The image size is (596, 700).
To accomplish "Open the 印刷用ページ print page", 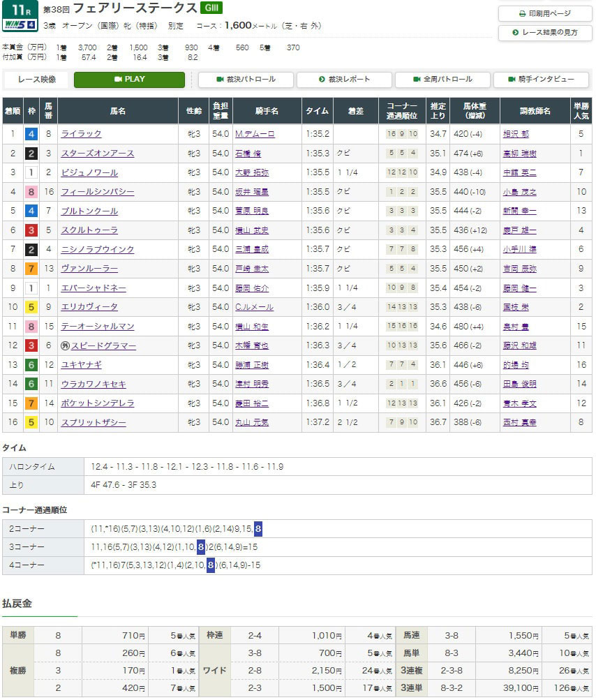I will (545, 13).
